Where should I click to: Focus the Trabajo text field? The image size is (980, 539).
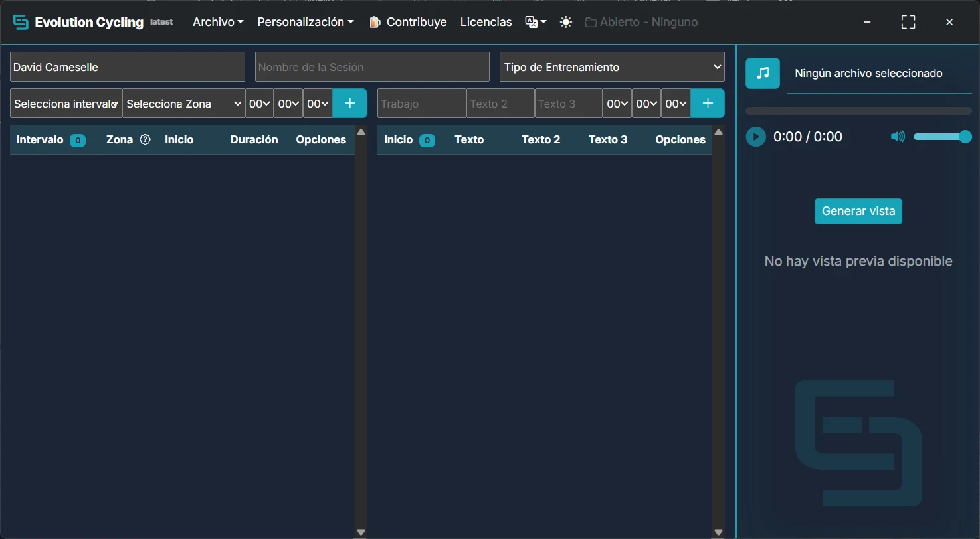(x=422, y=104)
